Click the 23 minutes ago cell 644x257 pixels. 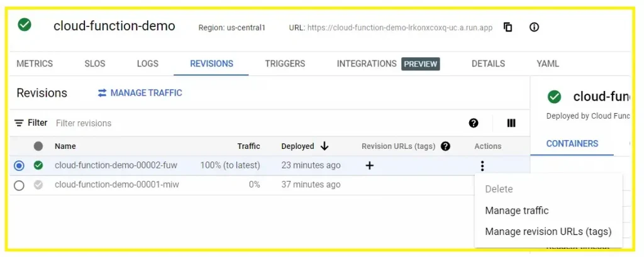[x=311, y=165]
